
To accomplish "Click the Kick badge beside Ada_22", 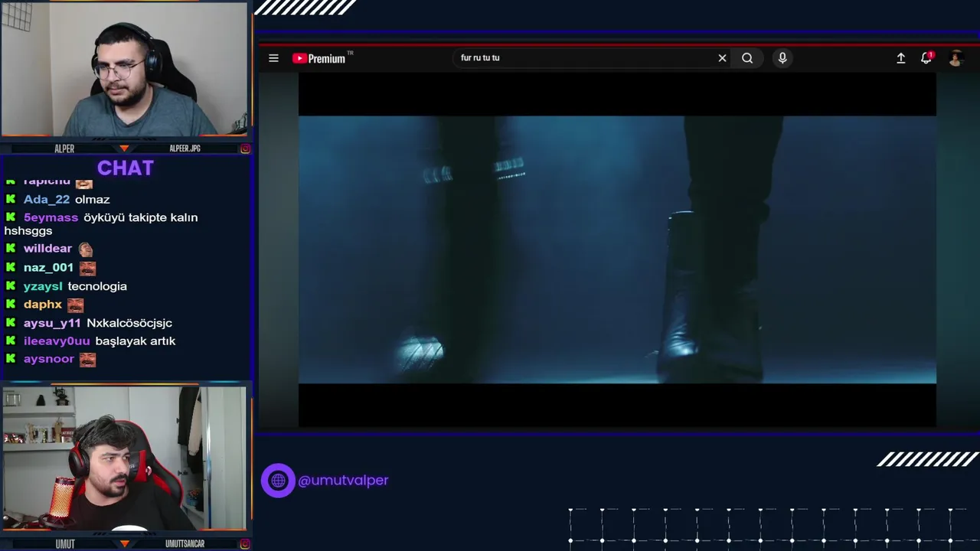I will coord(11,199).
